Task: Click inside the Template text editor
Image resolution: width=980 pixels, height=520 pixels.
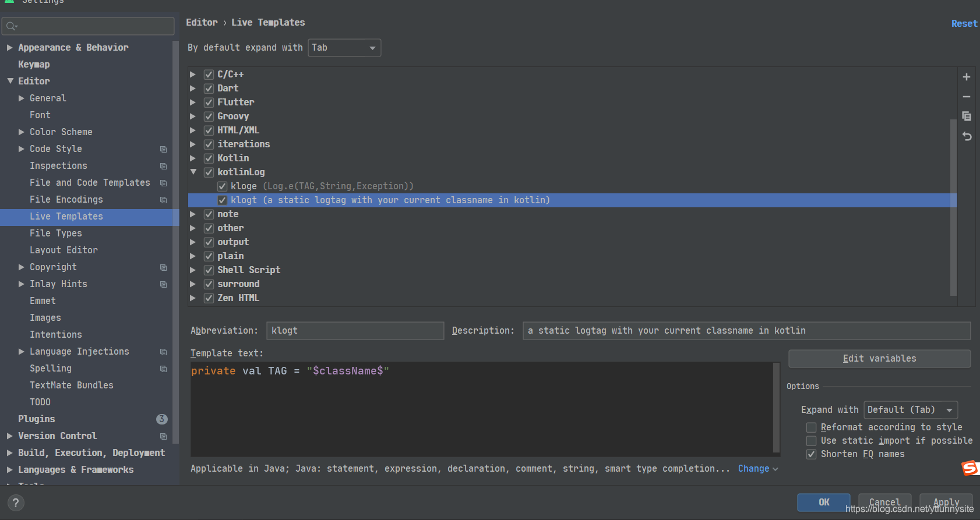Action: pos(481,409)
